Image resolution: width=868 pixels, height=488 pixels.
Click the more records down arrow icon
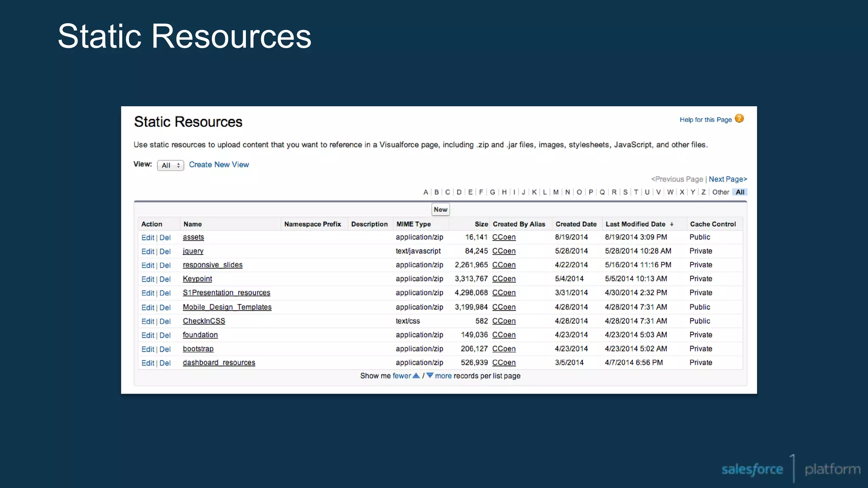pos(430,376)
